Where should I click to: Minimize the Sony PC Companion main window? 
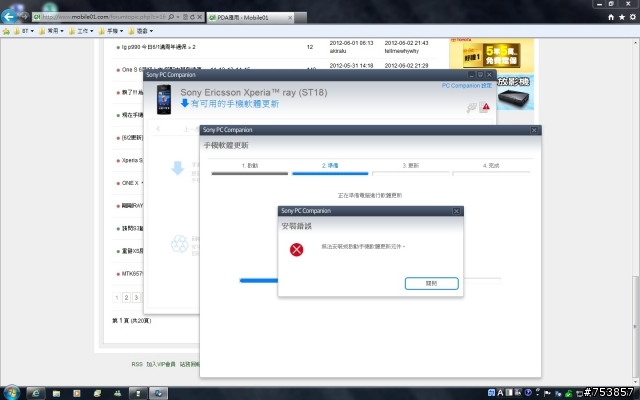pyautogui.click(x=471, y=75)
